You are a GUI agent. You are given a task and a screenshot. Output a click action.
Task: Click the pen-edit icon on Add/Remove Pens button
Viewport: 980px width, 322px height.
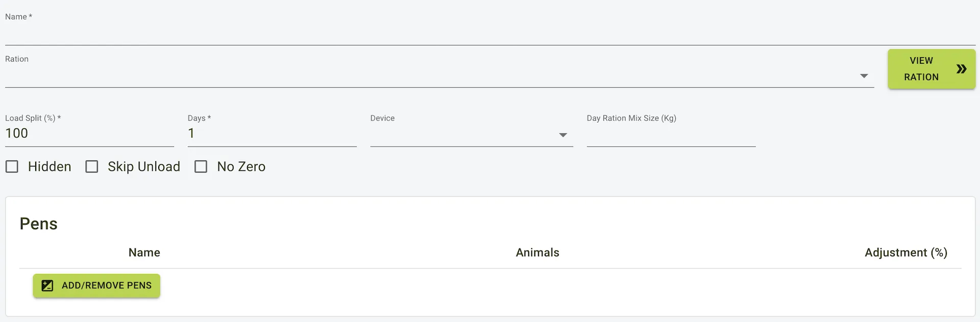pyautogui.click(x=47, y=286)
